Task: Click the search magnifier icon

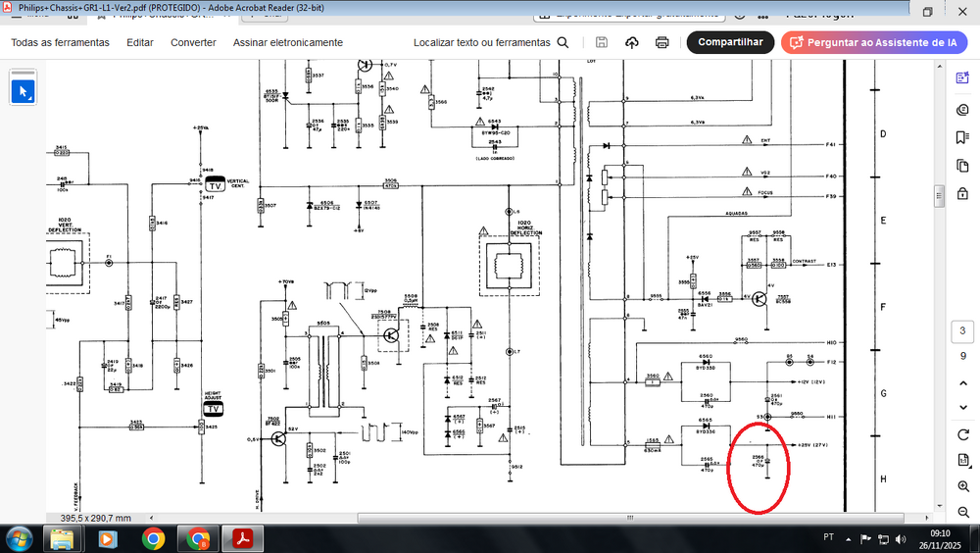Action: (563, 42)
